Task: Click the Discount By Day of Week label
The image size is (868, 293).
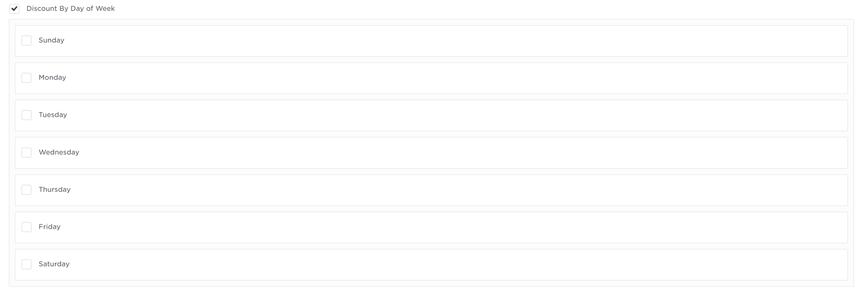Action: click(70, 8)
